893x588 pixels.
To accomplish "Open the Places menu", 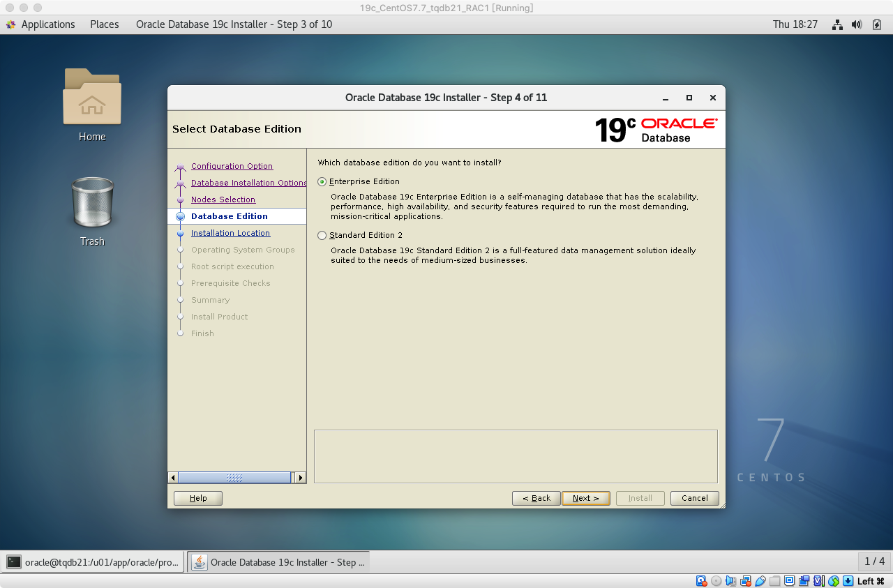I will coord(105,24).
